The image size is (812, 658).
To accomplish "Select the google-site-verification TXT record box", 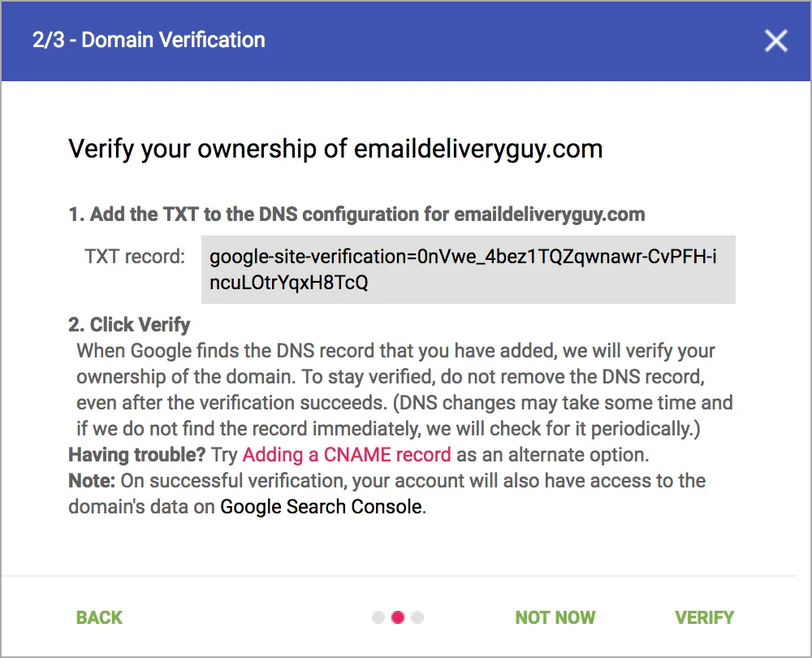I will click(x=469, y=270).
